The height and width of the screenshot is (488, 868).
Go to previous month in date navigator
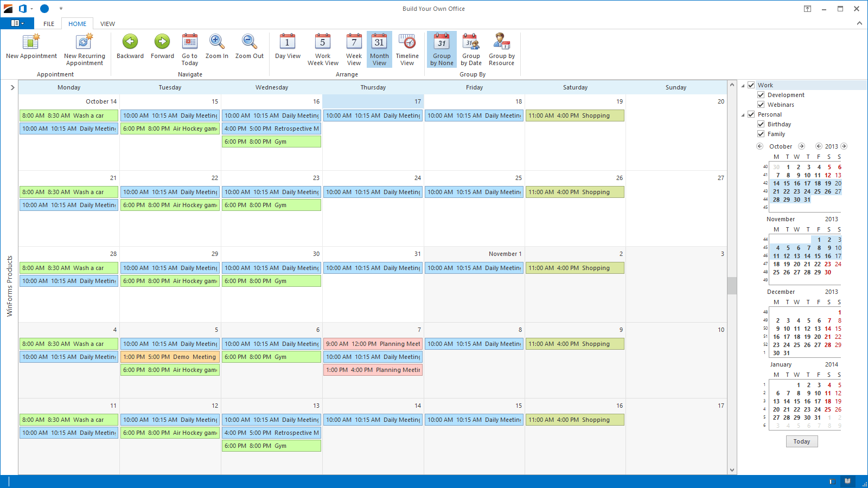(x=760, y=146)
